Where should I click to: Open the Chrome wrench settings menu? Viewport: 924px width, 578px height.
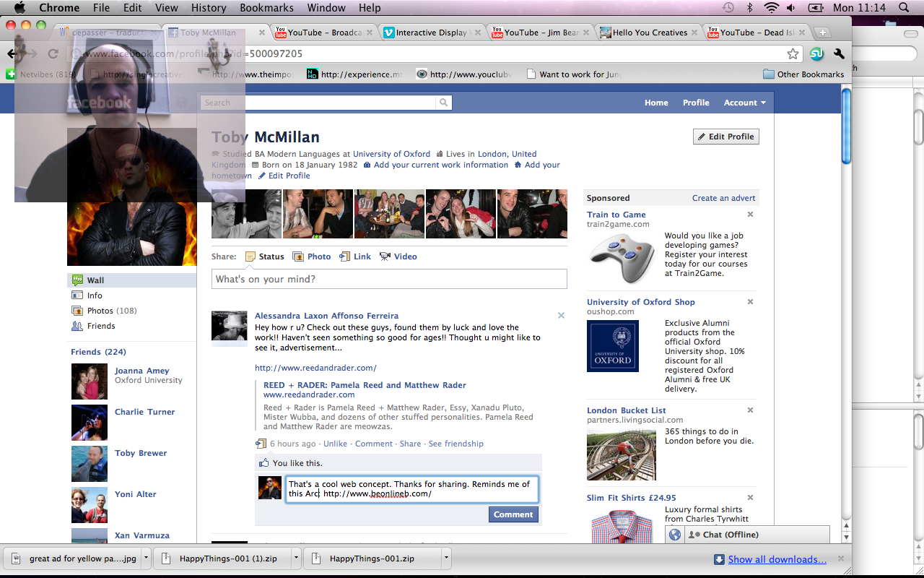[x=839, y=54]
